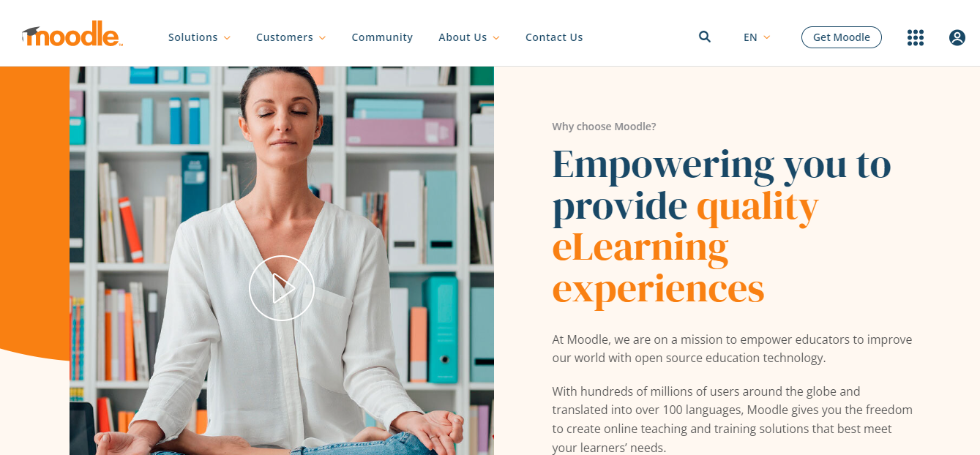
Task: Open the EN language selector
Action: coord(757,37)
